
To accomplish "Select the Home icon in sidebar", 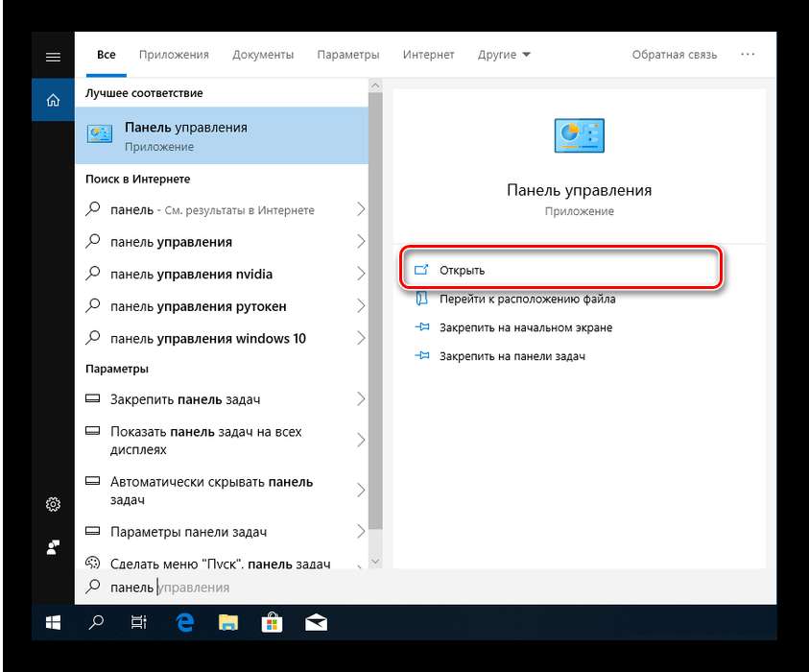I will (53, 100).
